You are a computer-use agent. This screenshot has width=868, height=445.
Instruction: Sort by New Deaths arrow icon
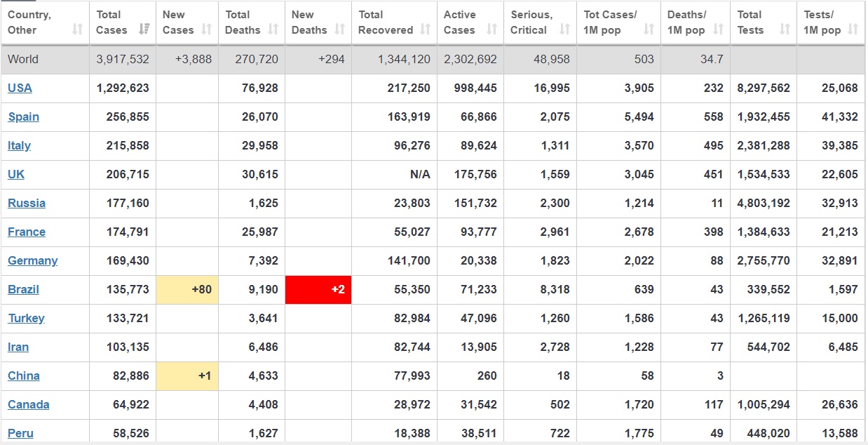pyautogui.click(x=340, y=29)
